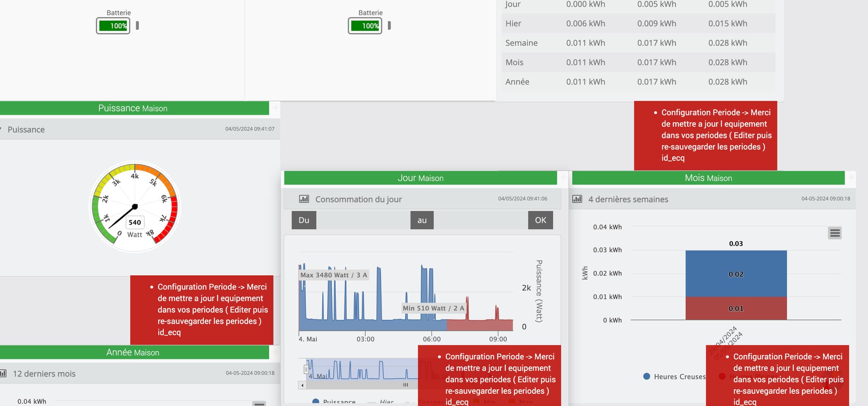Open the Jour Maison widget header
Viewport: 868px width, 406px height.
pos(420,178)
